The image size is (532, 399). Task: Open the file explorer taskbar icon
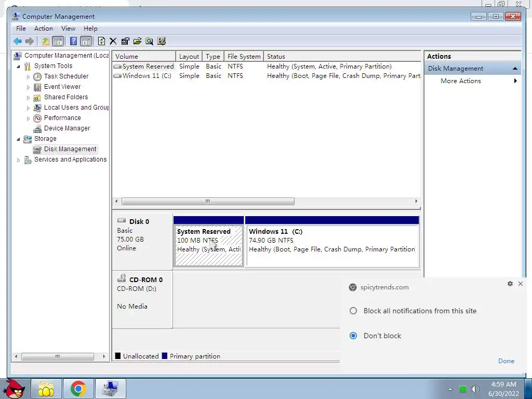pyautogui.click(x=46, y=389)
